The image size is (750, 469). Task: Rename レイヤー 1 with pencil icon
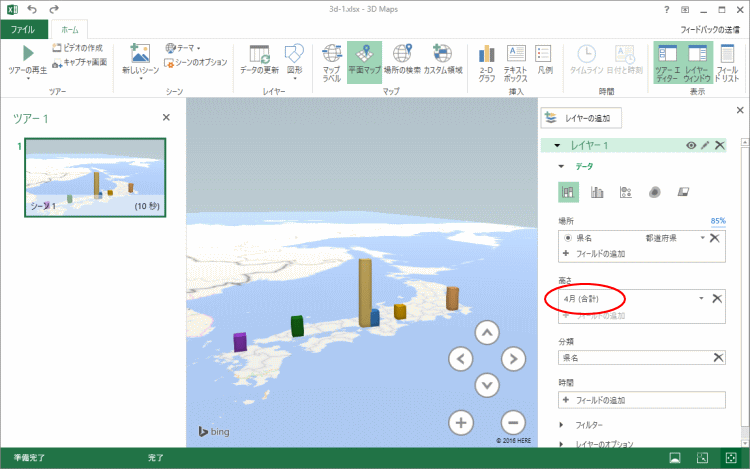705,145
